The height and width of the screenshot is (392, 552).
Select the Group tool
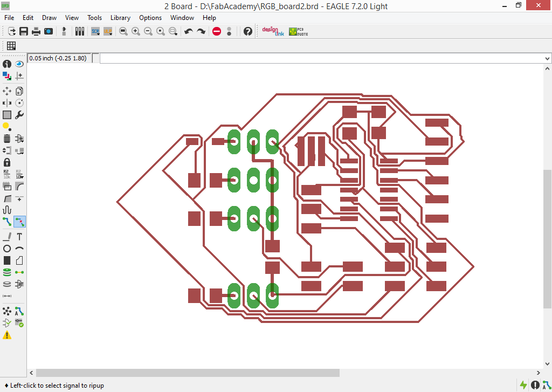pyautogui.click(x=6, y=115)
